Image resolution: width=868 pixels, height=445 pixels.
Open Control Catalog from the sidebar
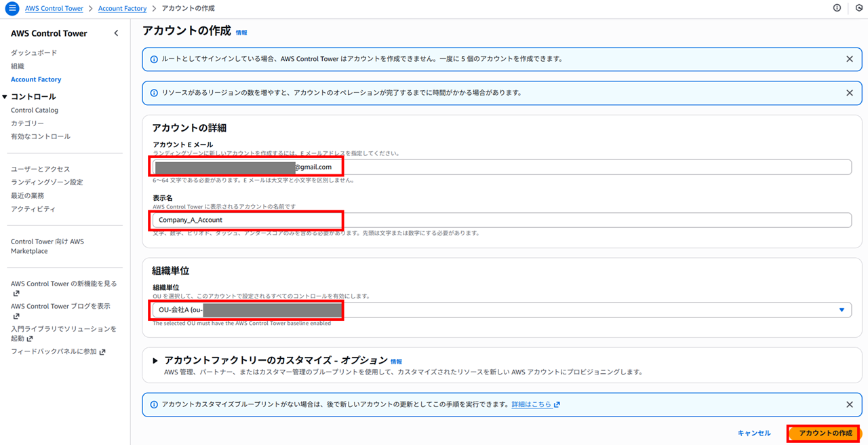(34, 110)
